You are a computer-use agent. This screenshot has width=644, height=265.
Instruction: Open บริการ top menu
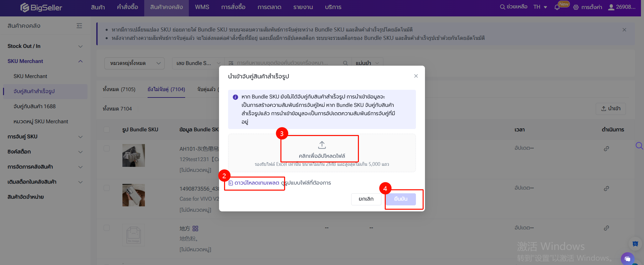pos(333,7)
